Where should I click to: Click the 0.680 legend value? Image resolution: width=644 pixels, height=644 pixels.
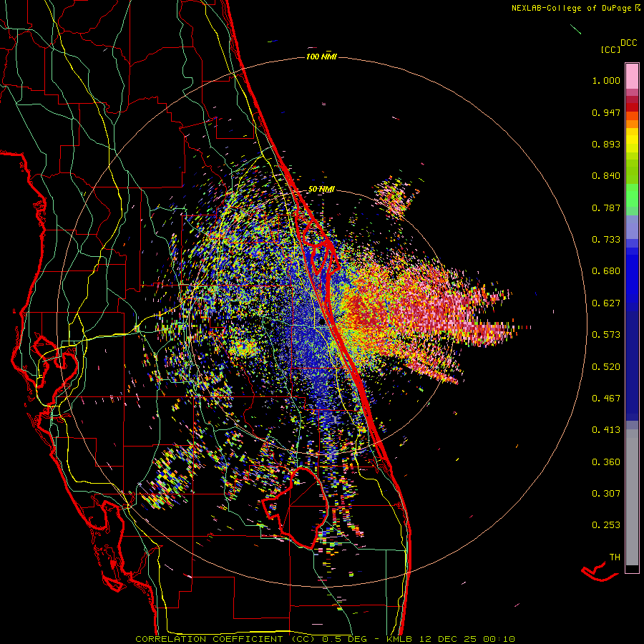click(x=606, y=271)
